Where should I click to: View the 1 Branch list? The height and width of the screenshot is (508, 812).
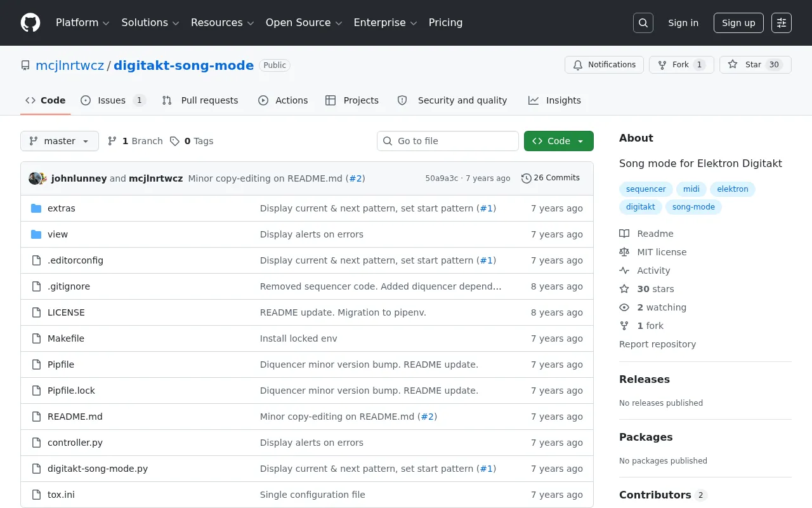[135, 141]
